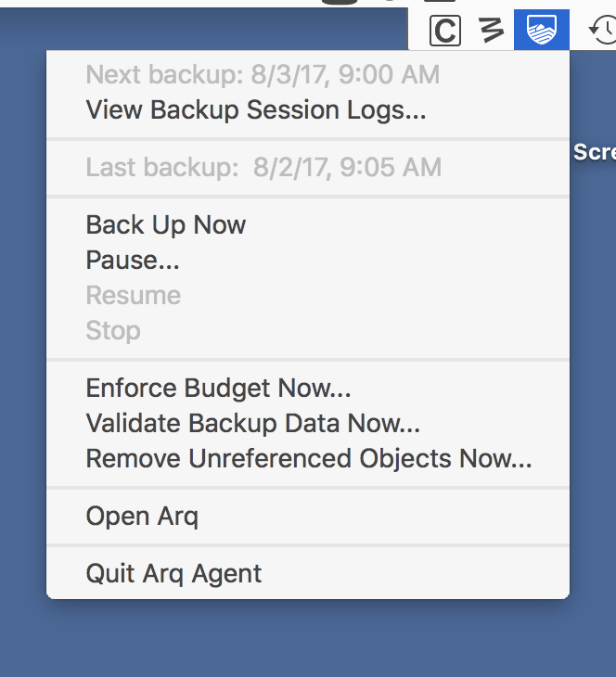Click the greyed-out Resume item
616x677 pixels.
134,295
